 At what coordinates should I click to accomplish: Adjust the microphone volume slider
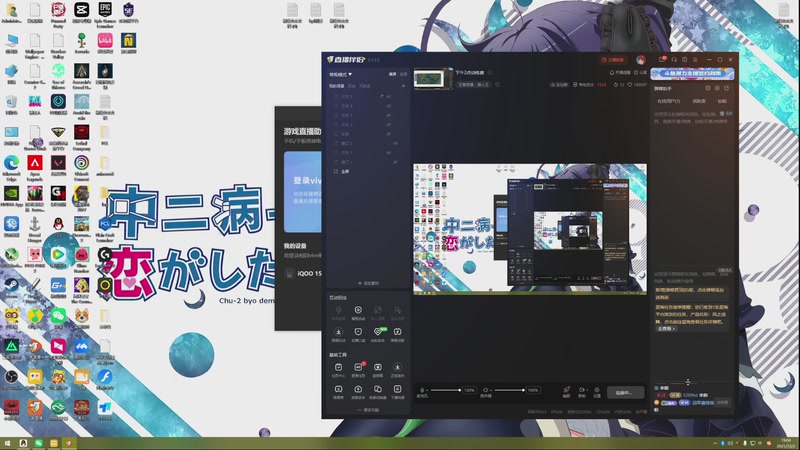[x=445, y=390]
